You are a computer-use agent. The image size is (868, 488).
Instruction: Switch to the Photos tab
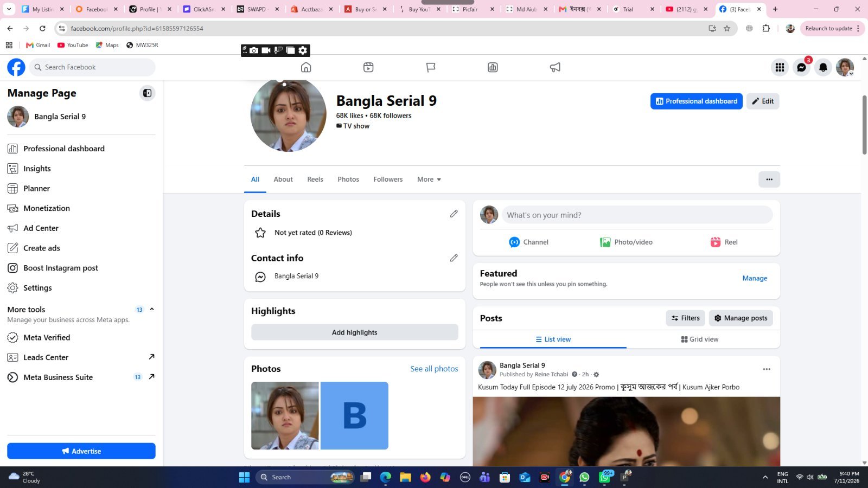pos(348,179)
